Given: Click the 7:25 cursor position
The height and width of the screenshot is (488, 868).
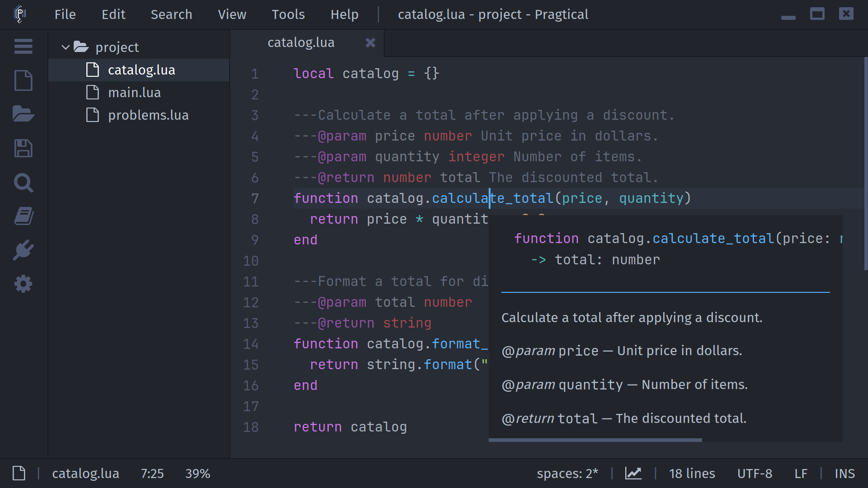Looking at the screenshot, I should click(x=152, y=474).
